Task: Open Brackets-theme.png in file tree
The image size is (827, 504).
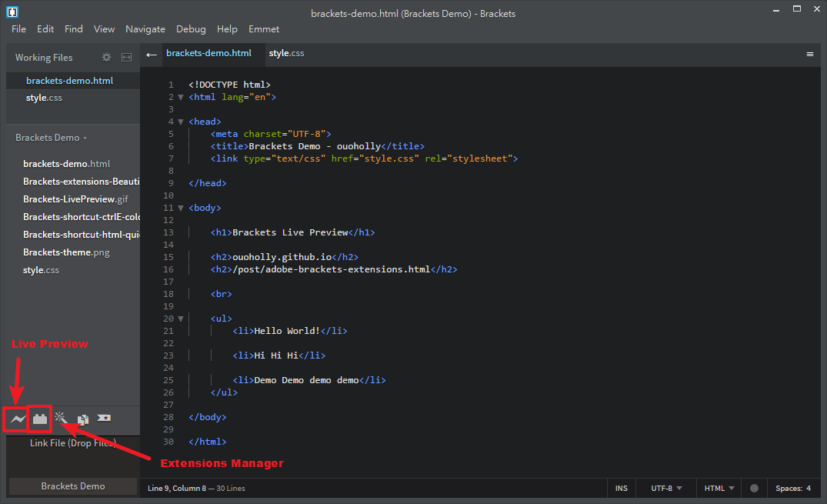Action: point(68,252)
